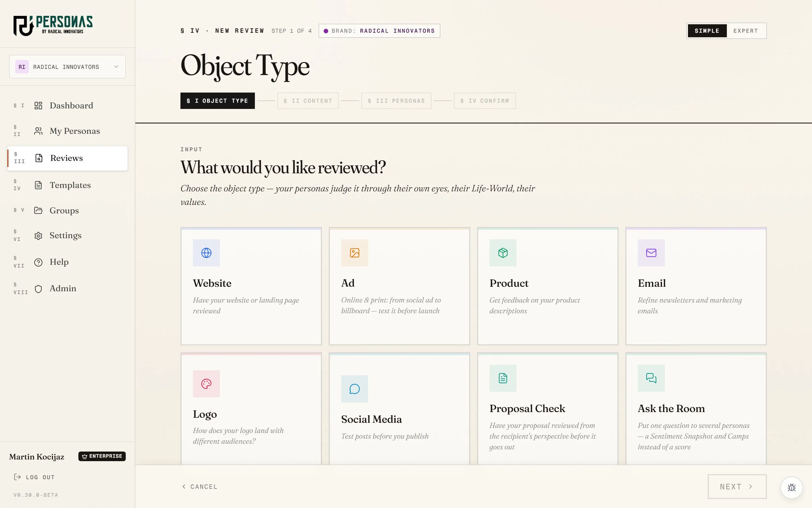Click the Product box icon
The image size is (812, 508).
503,253
